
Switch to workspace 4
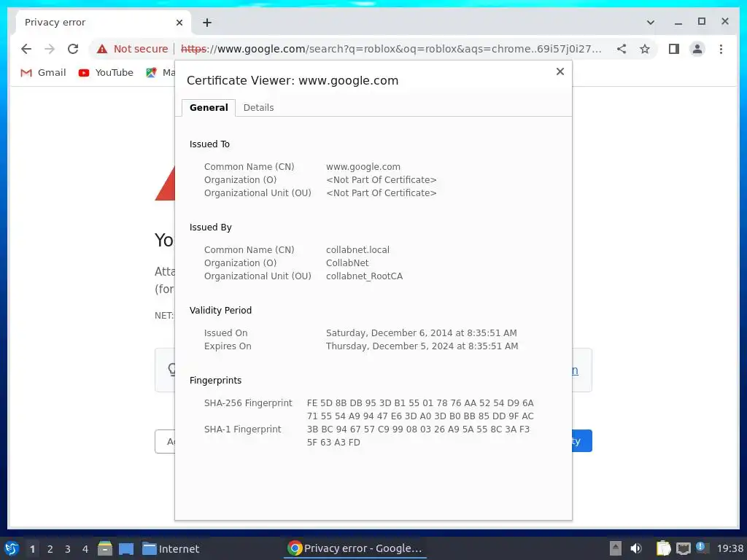point(85,549)
